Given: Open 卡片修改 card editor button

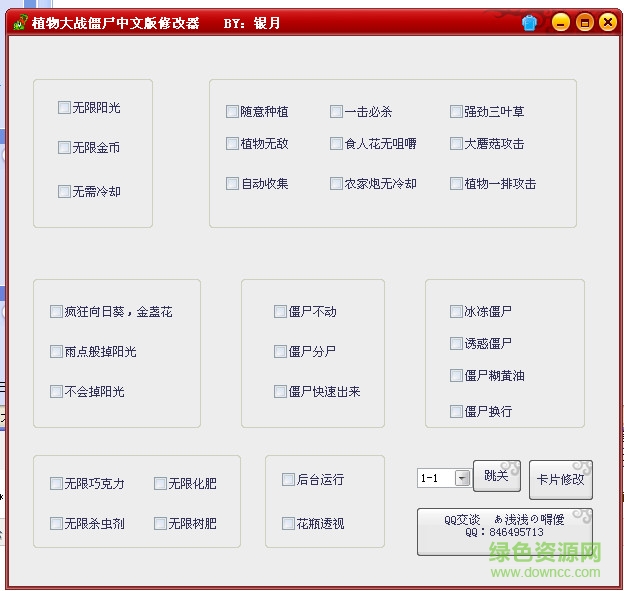Looking at the screenshot, I should [x=561, y=480].
